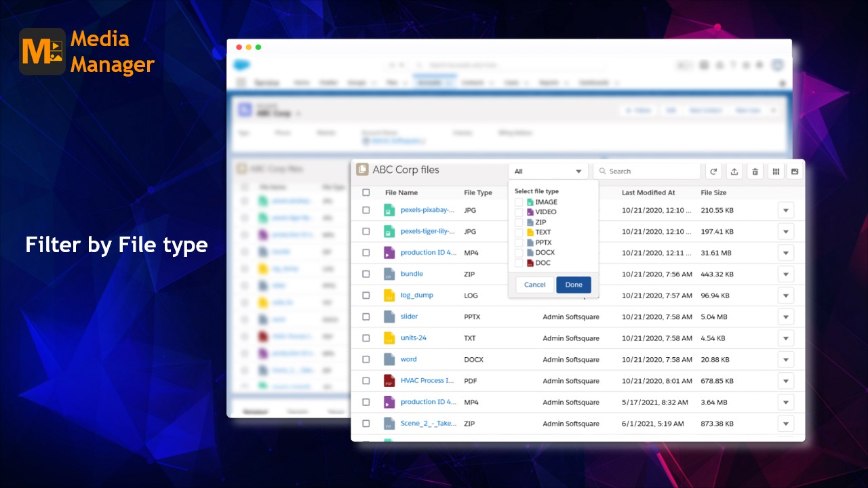The image size is (868, 488).
Task: Click the search magnifier icon in the search bar
Action: [x=603, y=171]
